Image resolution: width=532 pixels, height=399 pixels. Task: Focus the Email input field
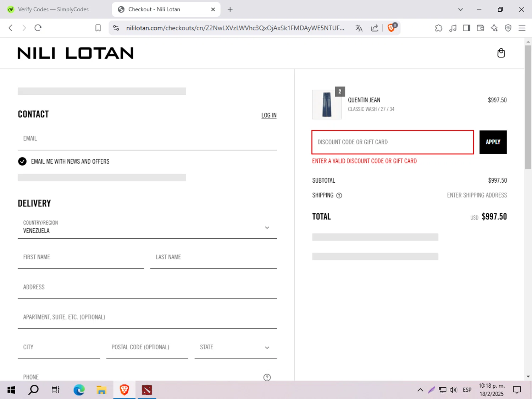tap(147, 139)
